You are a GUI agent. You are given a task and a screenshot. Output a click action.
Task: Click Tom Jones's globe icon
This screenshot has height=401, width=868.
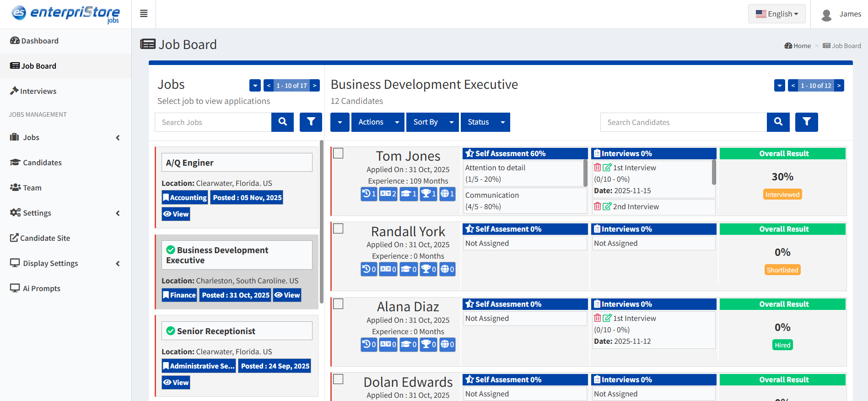point(447,194)
